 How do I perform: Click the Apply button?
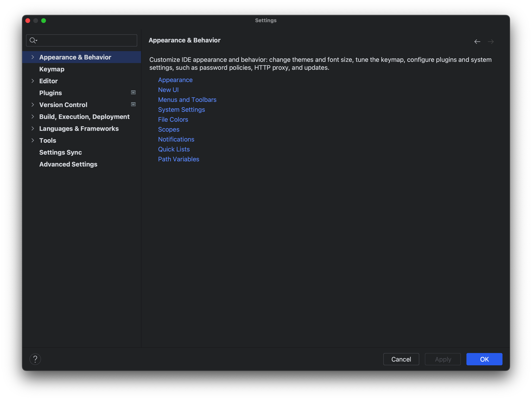(442, 359)
